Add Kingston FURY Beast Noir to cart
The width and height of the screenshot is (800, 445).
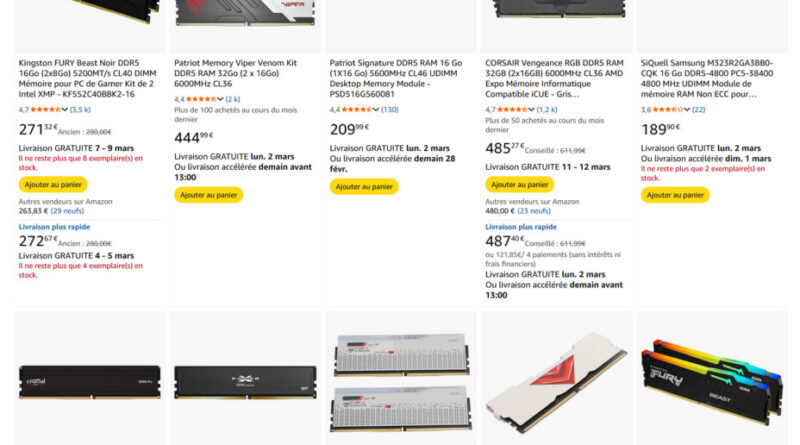[53, 184]
